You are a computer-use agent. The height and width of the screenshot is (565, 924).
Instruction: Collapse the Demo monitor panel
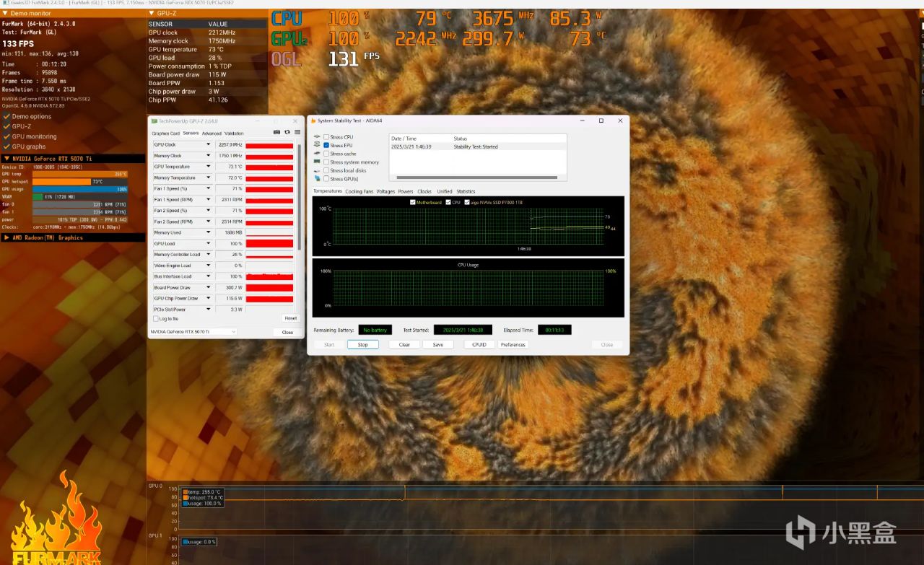[x=6, y=13]
